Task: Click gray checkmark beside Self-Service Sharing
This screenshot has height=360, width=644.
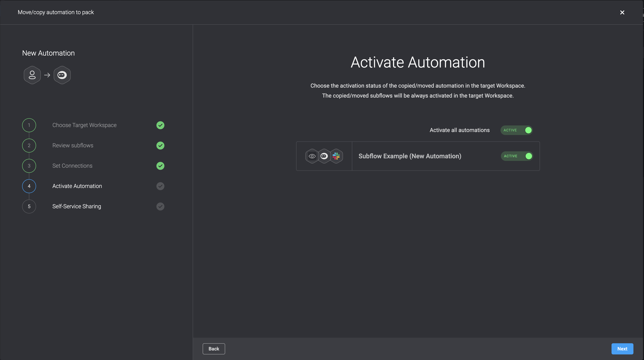Action: (160, 206)
